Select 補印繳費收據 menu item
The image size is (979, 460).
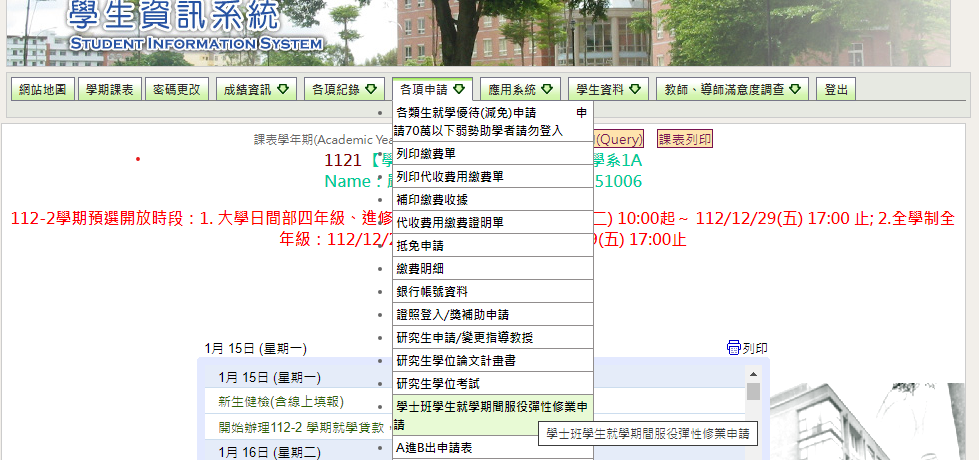coord(493,200)
